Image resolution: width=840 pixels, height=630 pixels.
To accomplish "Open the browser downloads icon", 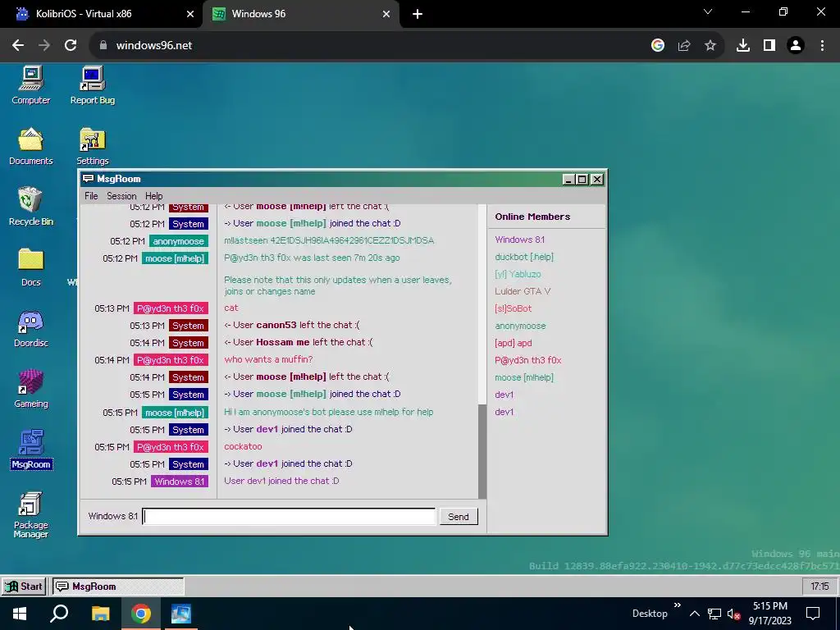I will click(742, 45).
